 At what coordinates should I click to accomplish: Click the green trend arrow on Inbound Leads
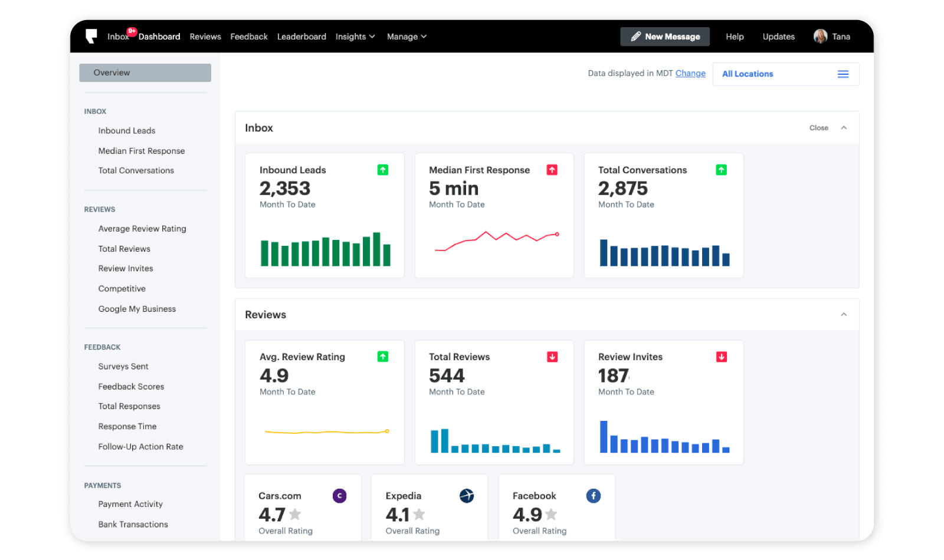382,169
